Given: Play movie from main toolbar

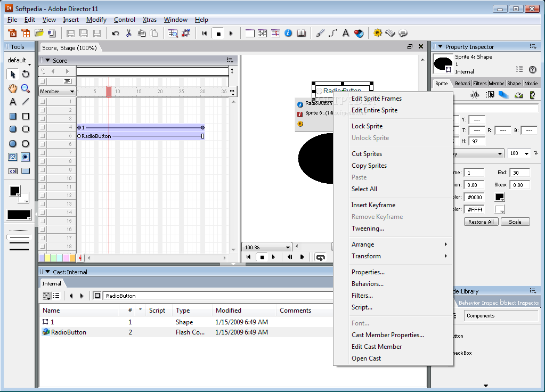Looking at the screenshot, I should [x=231, y=34].
